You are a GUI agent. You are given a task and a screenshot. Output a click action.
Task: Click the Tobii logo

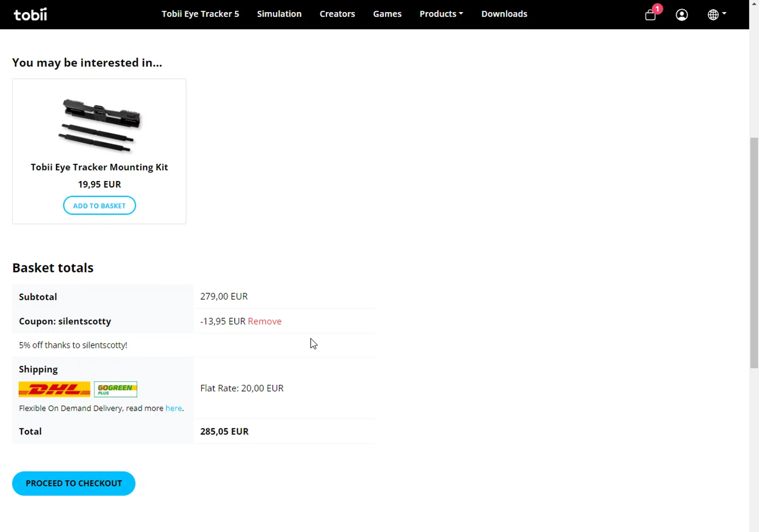pyautogui.click(x=30, y=14)
